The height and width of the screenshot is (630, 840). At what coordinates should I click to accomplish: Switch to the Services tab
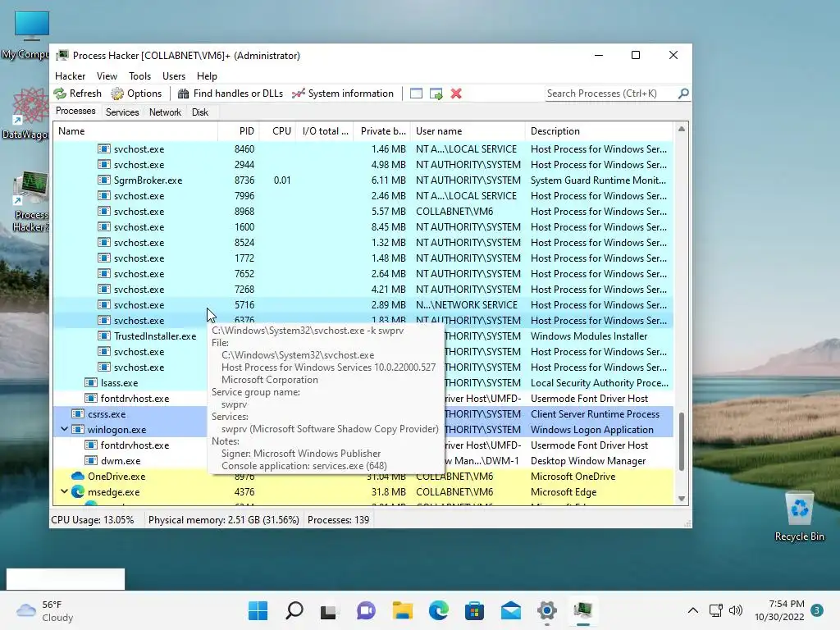click(122, 112)
